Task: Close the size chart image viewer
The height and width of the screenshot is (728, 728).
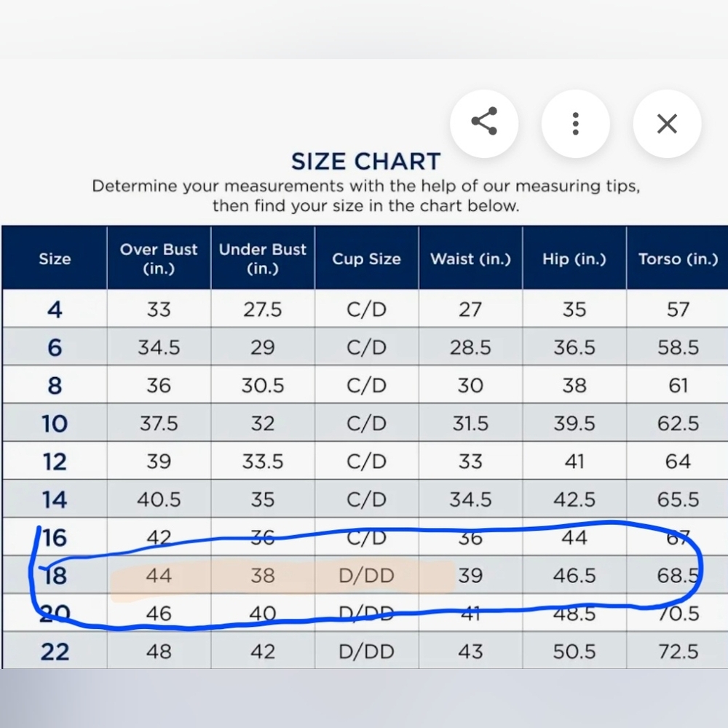Action: point(667,123)
